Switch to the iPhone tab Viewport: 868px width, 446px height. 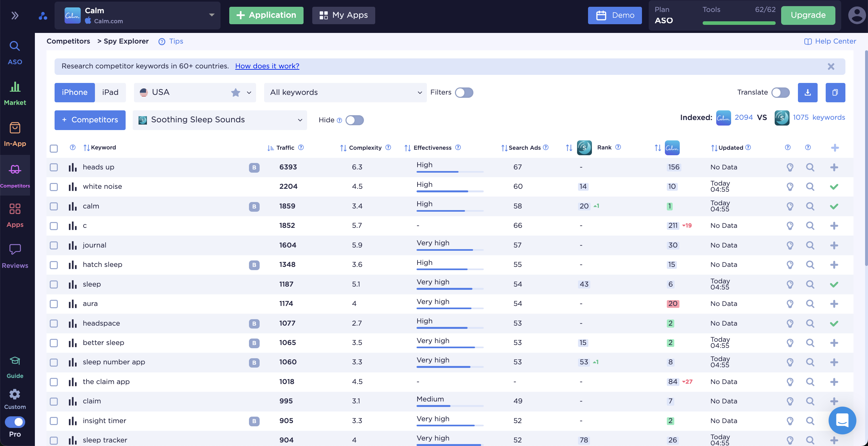(x=75, y=92)
